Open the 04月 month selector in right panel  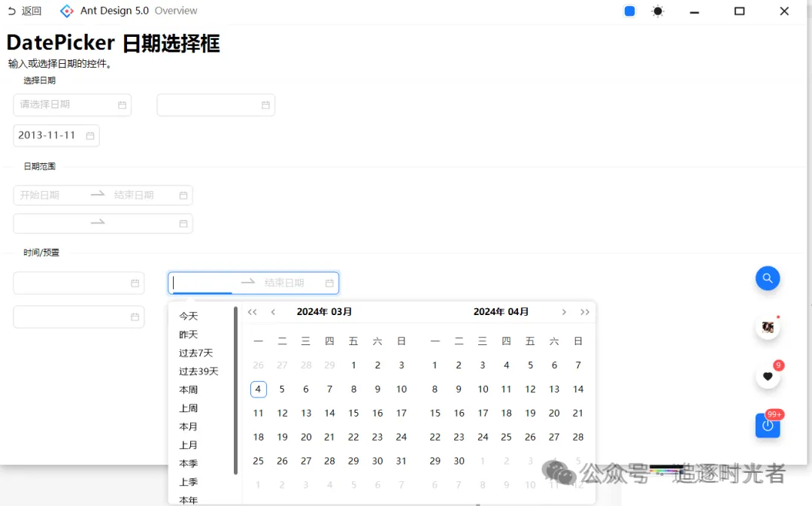[518, 312]
